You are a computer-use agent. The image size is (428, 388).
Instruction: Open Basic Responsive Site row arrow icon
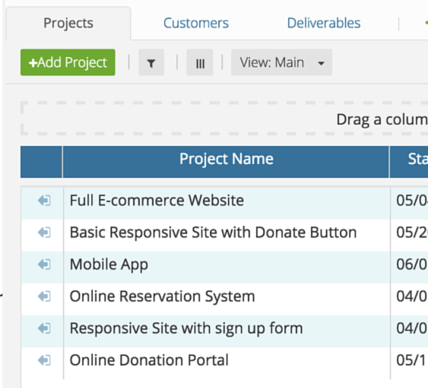tap(44, 232)
